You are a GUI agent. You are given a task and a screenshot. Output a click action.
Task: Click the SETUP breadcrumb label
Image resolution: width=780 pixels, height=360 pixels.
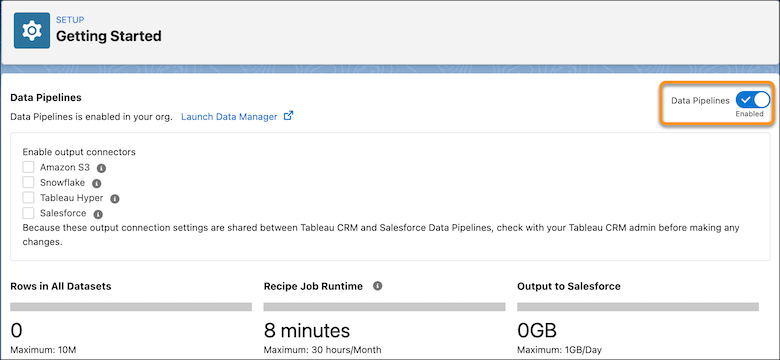click(70, 20)
